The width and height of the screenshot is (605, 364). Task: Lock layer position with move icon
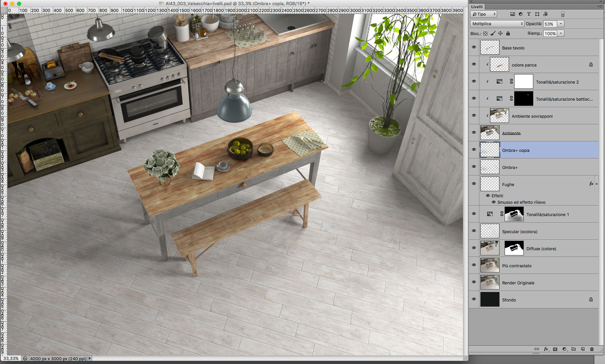[x=500, y=33]
